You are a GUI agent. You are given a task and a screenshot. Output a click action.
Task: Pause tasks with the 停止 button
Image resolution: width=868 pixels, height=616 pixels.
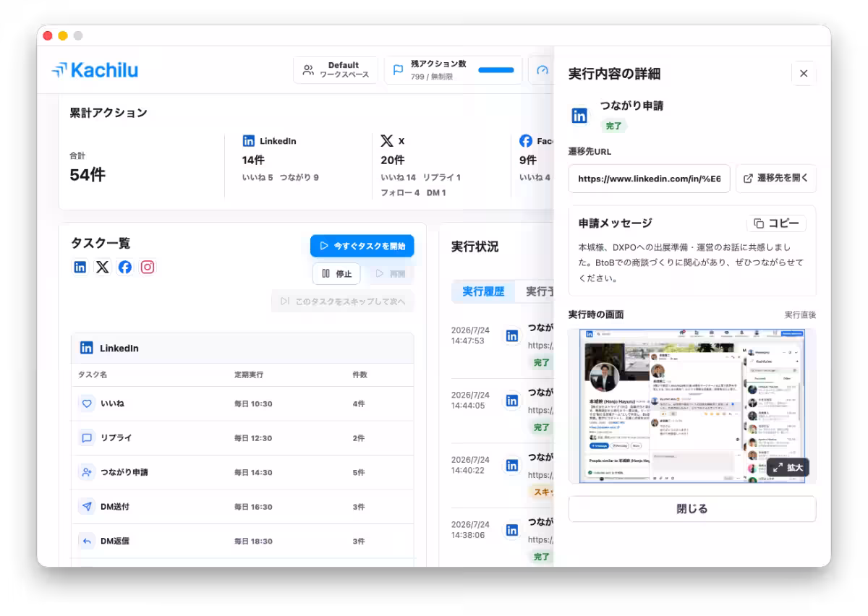coord(336,274)
